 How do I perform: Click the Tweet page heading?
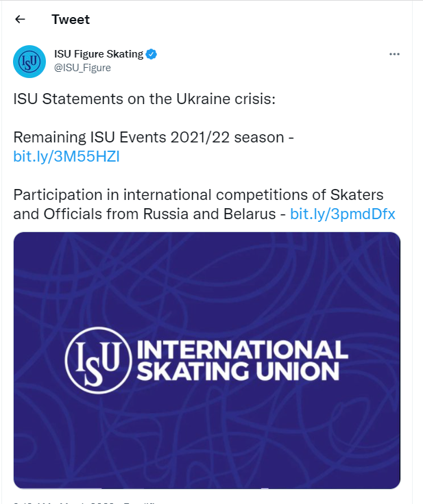(71, 19)
